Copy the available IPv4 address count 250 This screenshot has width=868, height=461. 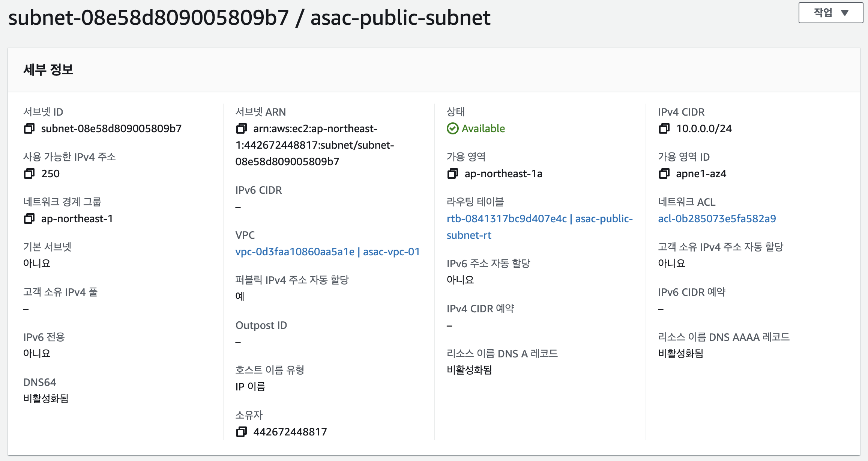tap(29, 174)
